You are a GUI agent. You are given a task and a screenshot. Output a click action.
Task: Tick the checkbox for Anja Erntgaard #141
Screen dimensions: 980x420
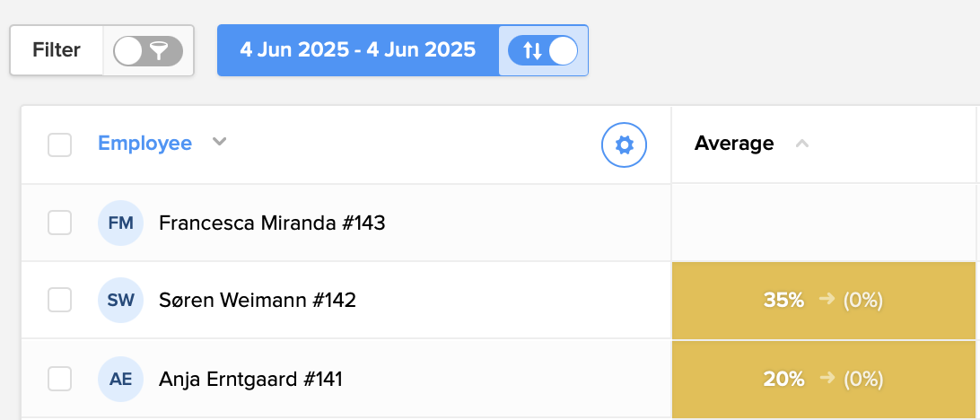[59, 379]
